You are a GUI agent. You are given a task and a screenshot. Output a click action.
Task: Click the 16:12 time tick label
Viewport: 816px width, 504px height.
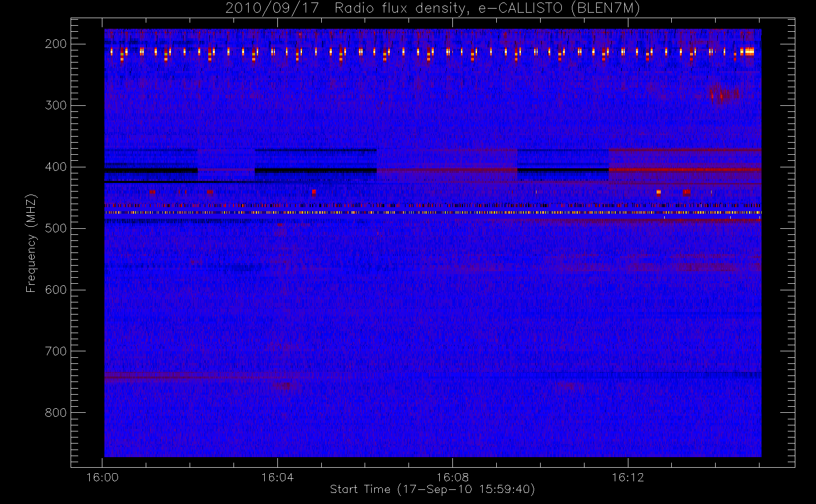(628, 477)
